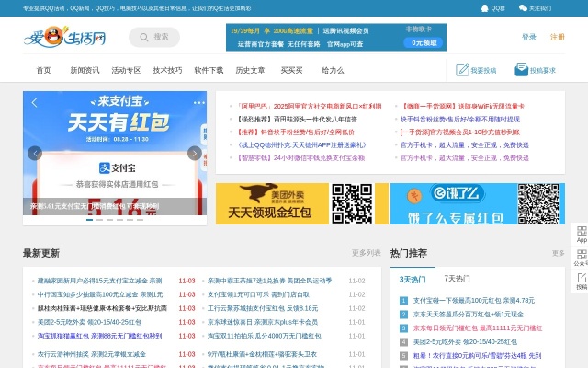Go to previous carousel slide arrow
588x368 pixels.
35,154
